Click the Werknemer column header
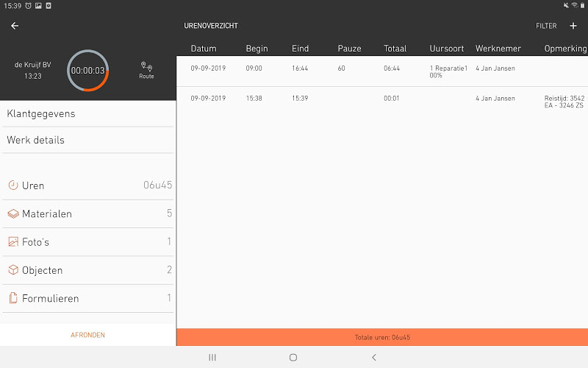588x368 pixels. [498, 49]
